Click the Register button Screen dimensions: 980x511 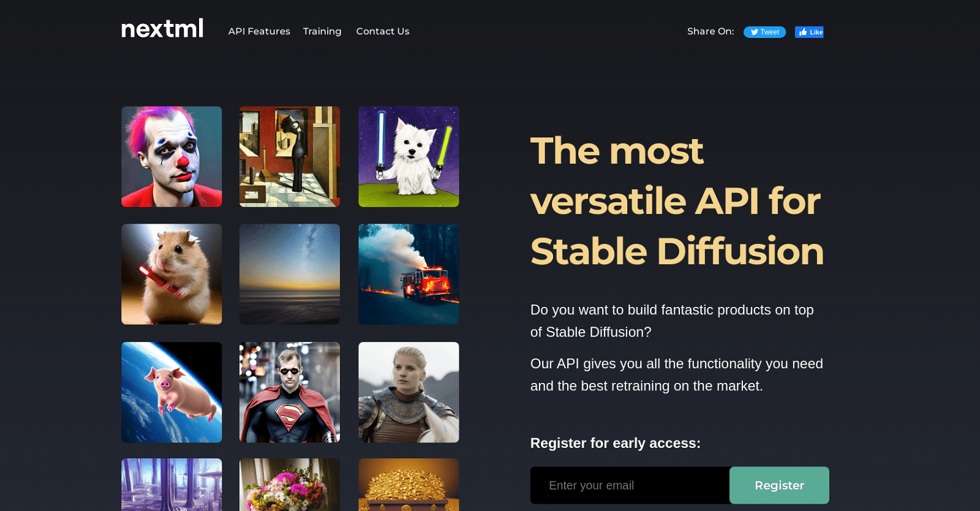pyautogui.click(x=779, y=485)
